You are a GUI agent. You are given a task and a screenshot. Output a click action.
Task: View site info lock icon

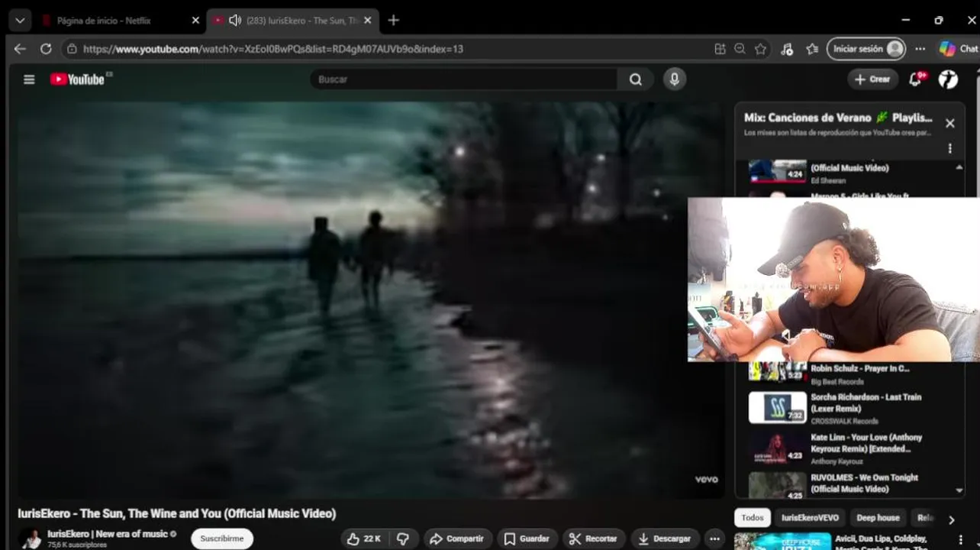[72, 49]
